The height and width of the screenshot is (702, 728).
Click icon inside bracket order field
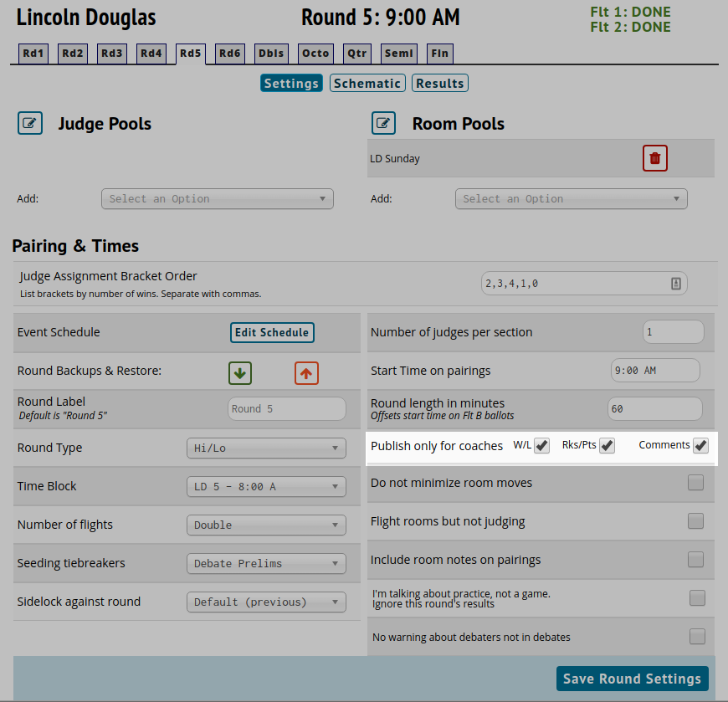click(x=675, y=284)
